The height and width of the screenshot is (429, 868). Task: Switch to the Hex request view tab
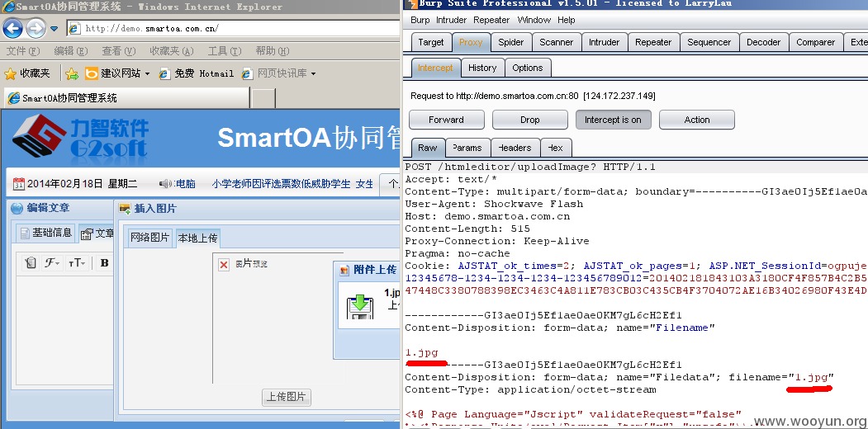pyautogui.click(x=556, y=148)
